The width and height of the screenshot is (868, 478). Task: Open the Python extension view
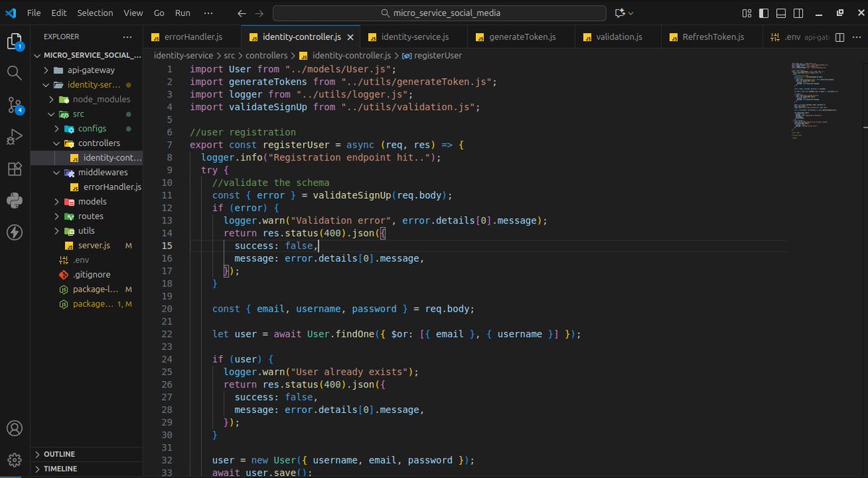click(14, 200)
